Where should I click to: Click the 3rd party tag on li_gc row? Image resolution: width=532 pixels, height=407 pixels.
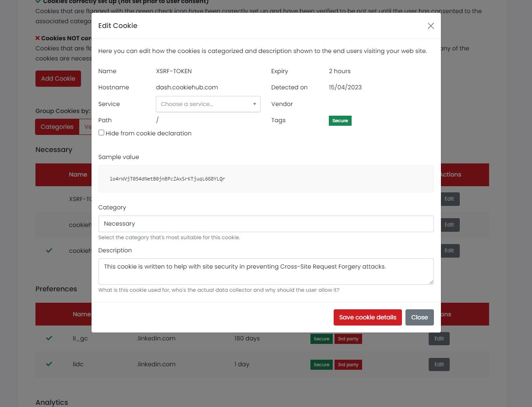pyautogui.click(x=348, y=339)
